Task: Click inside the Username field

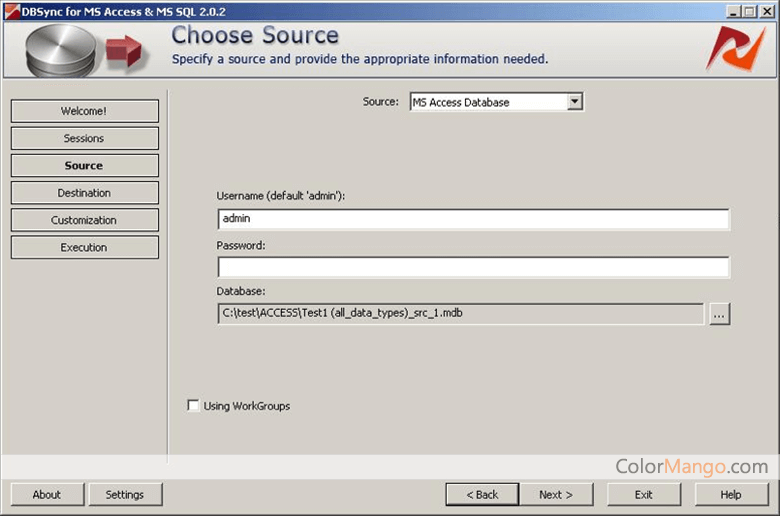Action: pos(474,219)
